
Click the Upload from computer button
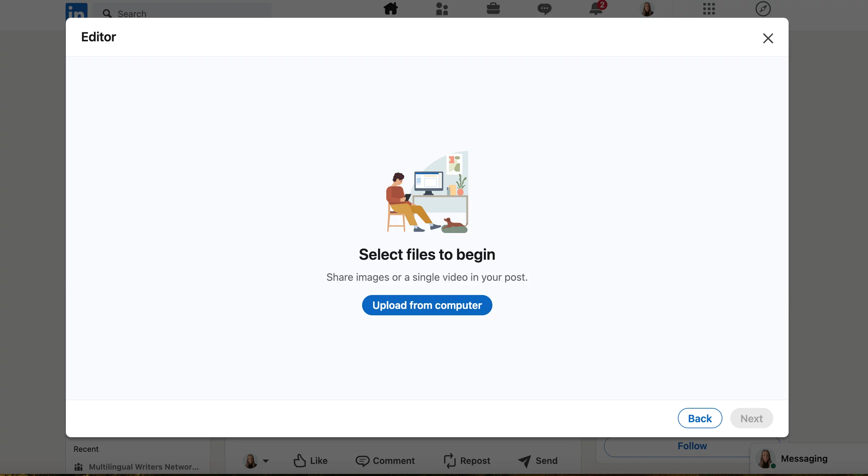click(427, 305)
